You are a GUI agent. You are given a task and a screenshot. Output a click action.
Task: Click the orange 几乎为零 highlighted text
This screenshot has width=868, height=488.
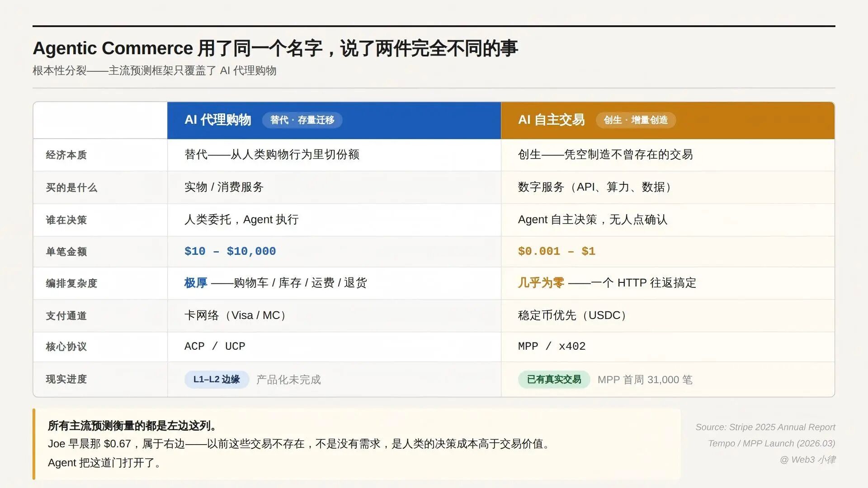point(541,283)
